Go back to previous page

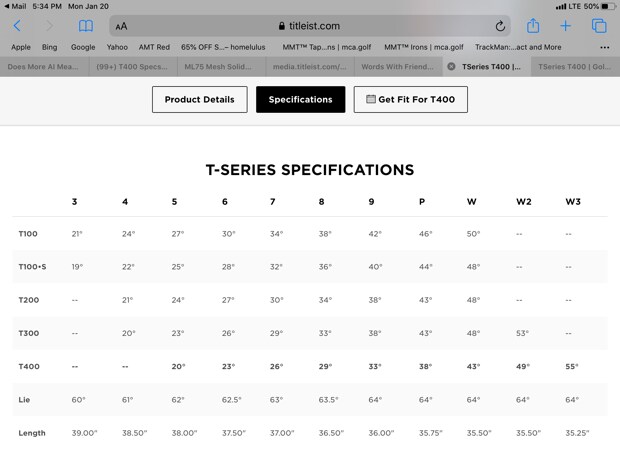tap(17, 26)
